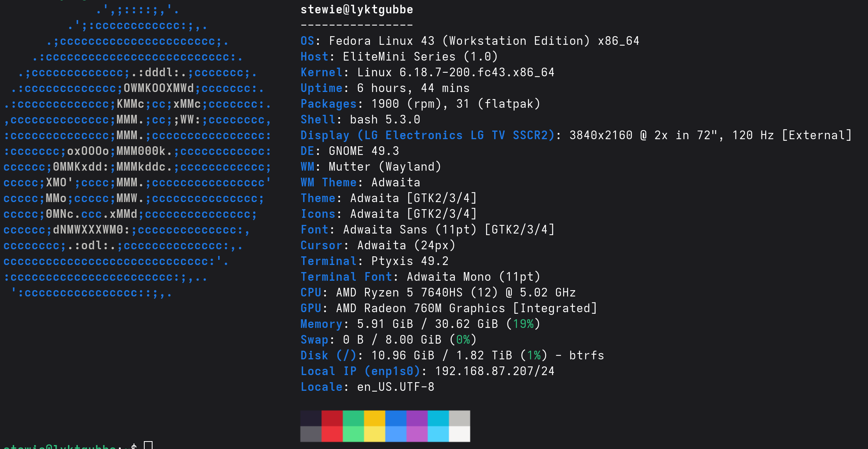Screen dimensions: 868x449
Task: Click the pale yellow color swatch
Action: pyautogui.click(x=374, y=434)
